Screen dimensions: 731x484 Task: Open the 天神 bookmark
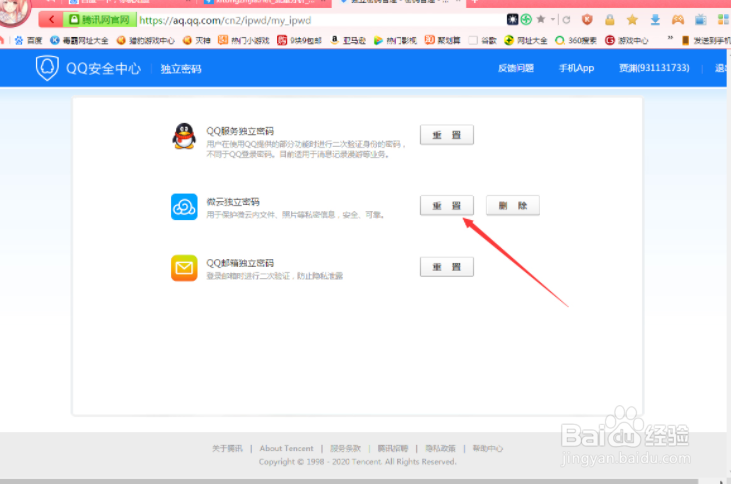tap(196, 41)
